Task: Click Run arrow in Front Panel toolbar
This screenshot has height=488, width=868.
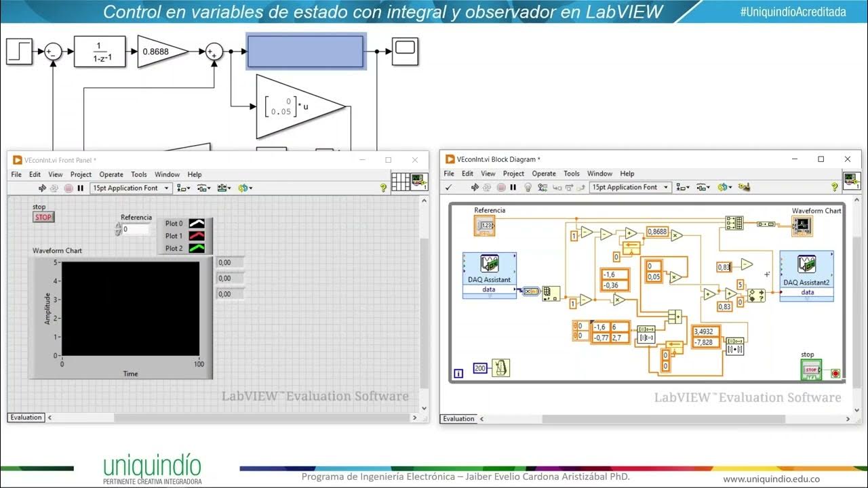Action: pos(42,188)
